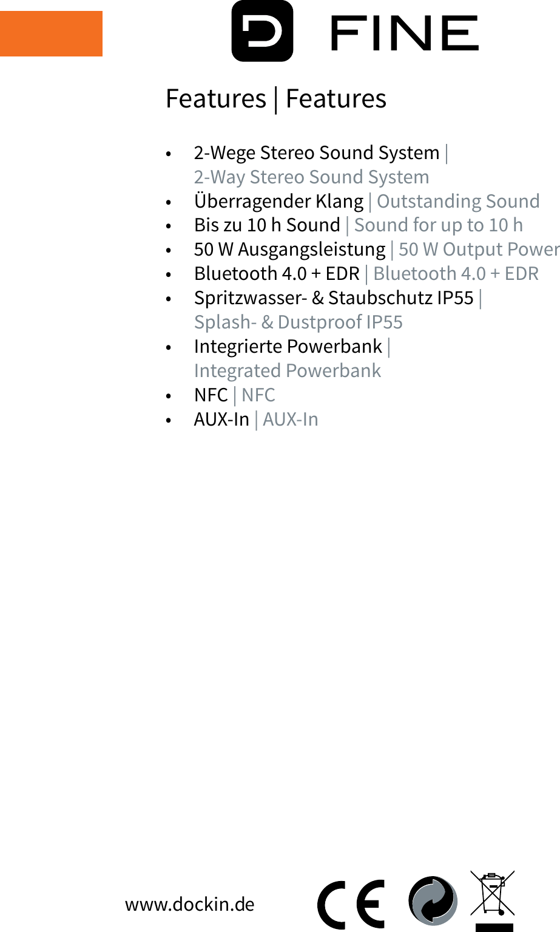
Task: Select the "Spritzwasser- & Staubschutz IP55" line
Action: (x=333, y=298)
